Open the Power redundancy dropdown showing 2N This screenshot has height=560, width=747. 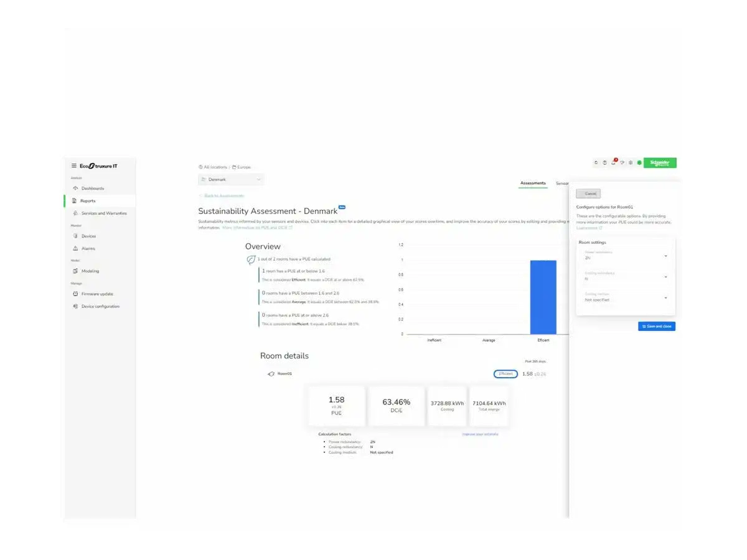624,256
